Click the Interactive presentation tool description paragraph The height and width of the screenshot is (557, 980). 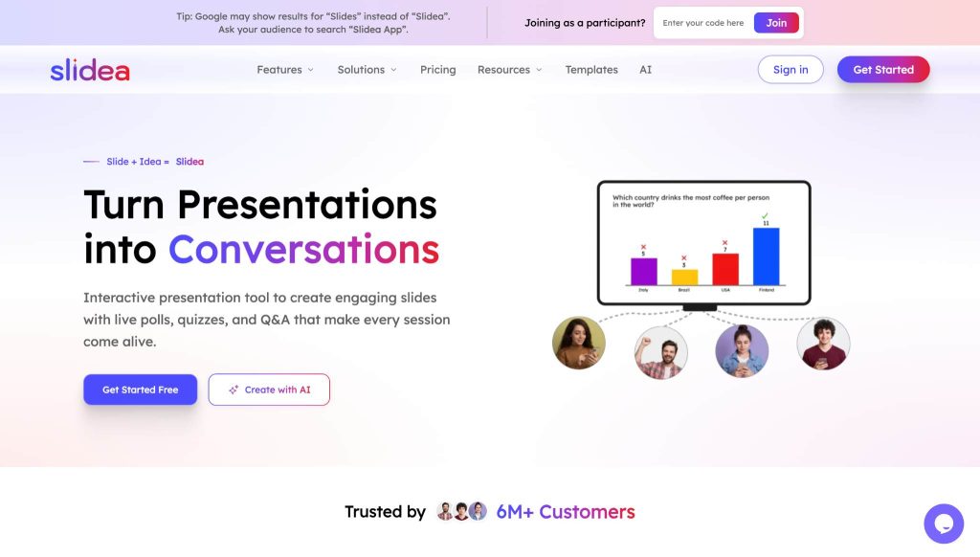click(267, 320)
